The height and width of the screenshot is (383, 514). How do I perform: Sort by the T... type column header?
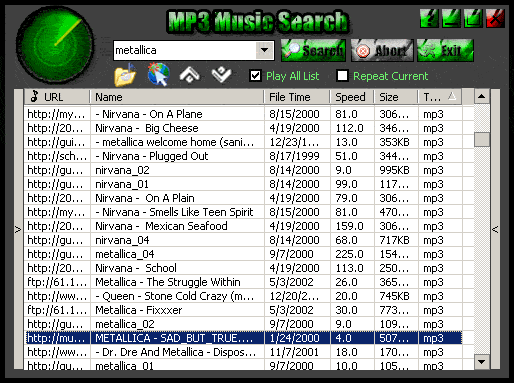pos(440,97)
